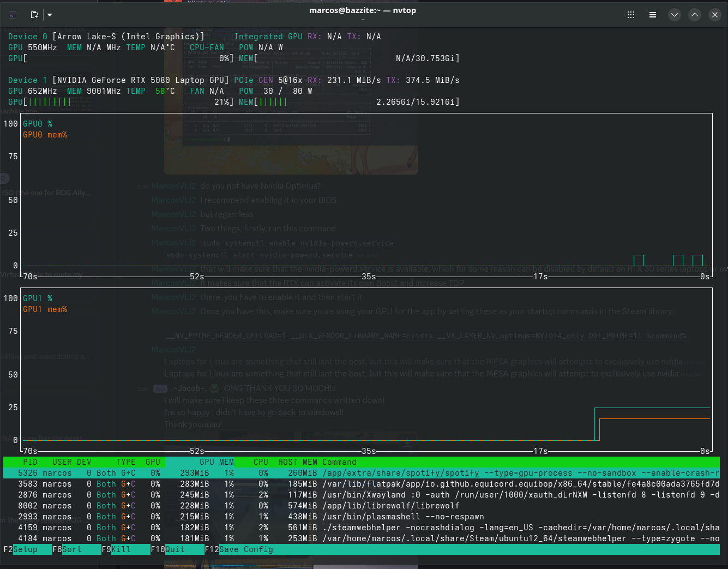Open the hamburger main menu
Screen dimensions: 728x569
[x=653, y=15]
